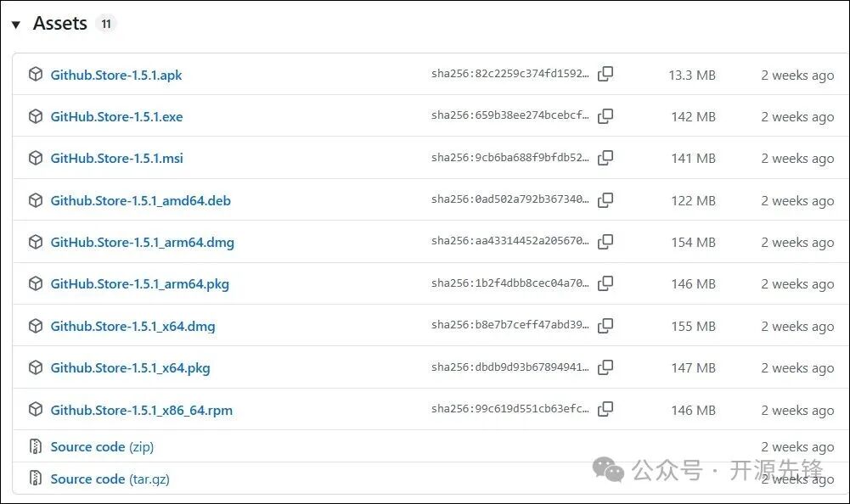Download Github.Store-1.5.1_x64.pkg
This screenshot has height=504, width=850.
point(130,367)
